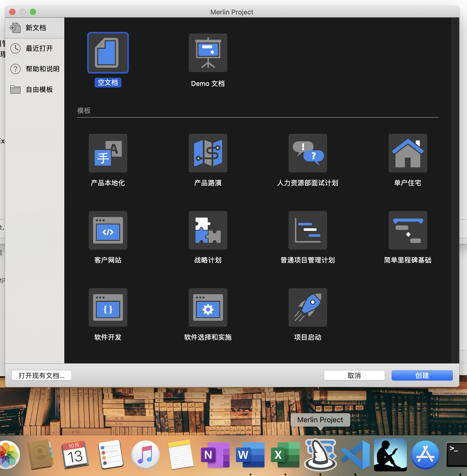Close the Merlin Project window
Viewport: 467px width, 476px height.
click(x=12, y=12)
